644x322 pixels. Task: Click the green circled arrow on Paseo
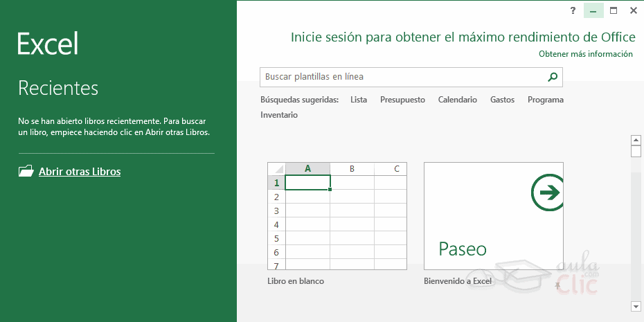coord(548,193)
